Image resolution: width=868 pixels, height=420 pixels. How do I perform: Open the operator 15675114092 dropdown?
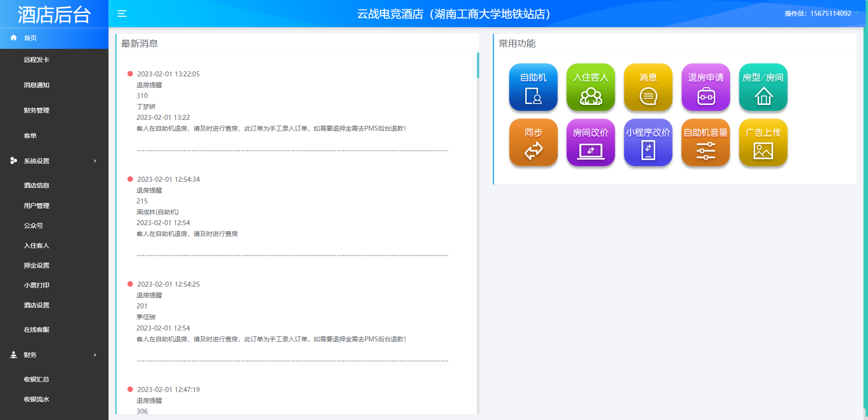pos(821,14)
